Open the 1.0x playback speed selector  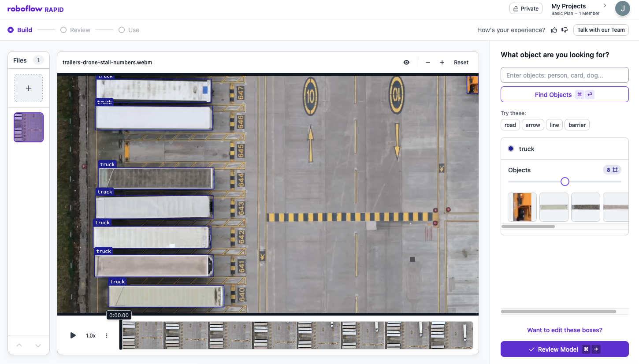(x=90, y=335)
